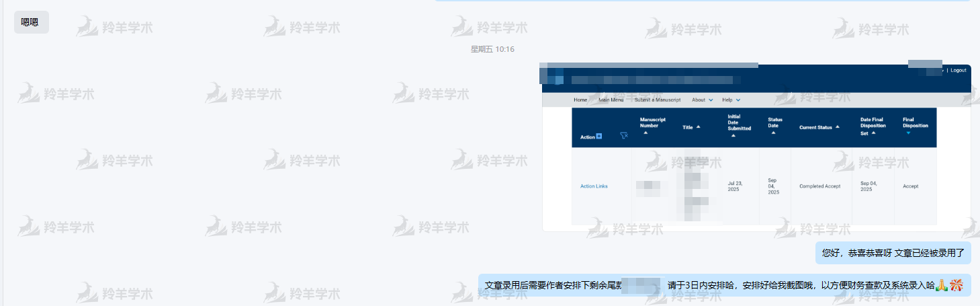Go to the Home menu item
This screenshot has width=980, height=306.
580,100
